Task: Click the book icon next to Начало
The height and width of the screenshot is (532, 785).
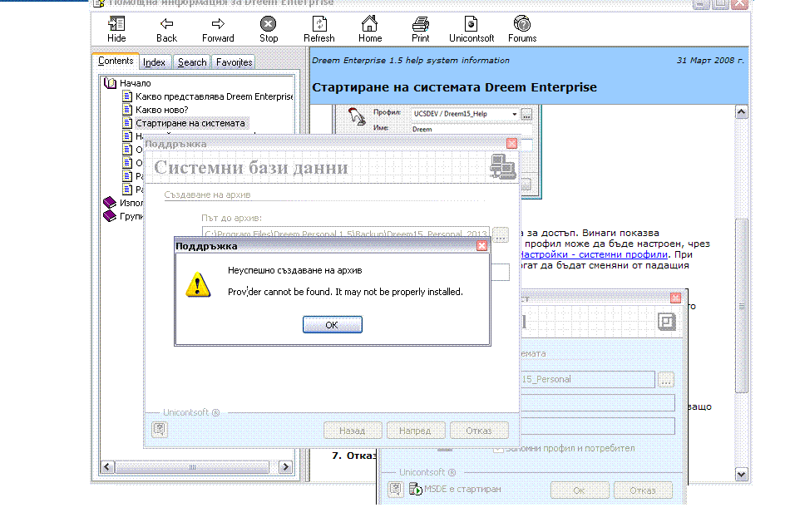Action: pos(110,82)
